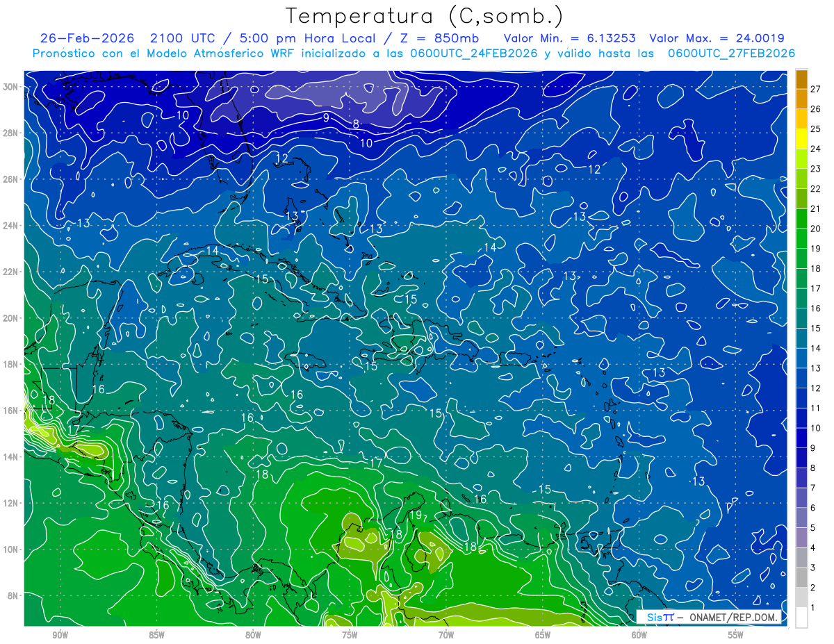Click the "80W" longitude axis label

coord(253,636)
